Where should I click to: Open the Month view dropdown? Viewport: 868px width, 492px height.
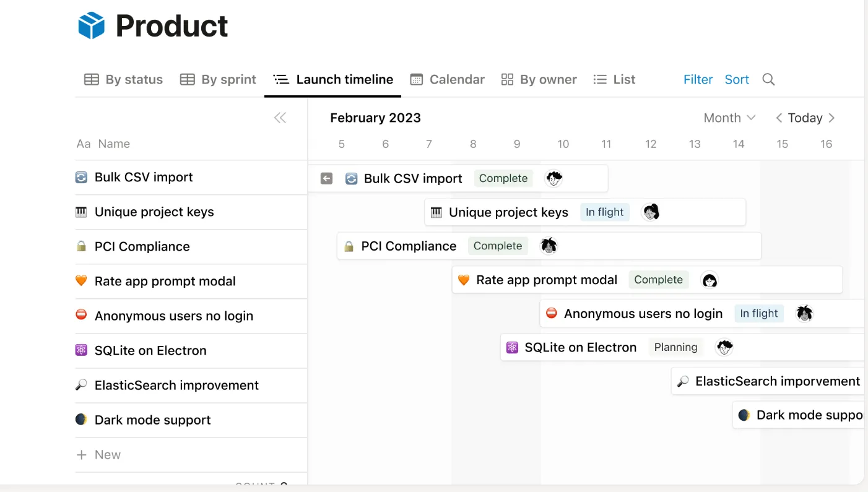click(729, 118)
